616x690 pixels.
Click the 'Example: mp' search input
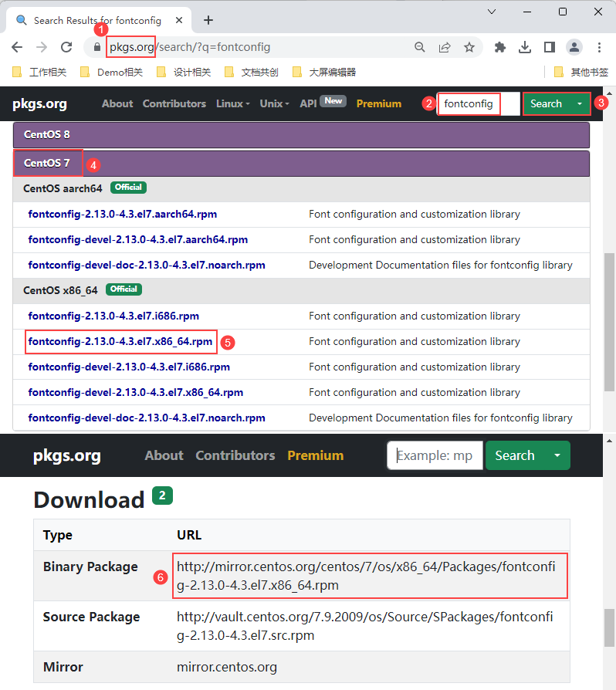click(x=435, y=456)
